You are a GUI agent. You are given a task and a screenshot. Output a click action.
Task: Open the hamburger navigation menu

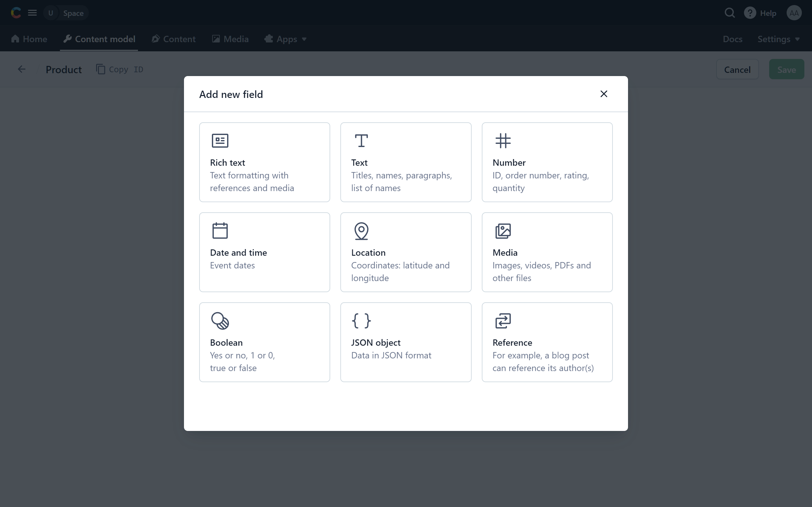point(32,13)
